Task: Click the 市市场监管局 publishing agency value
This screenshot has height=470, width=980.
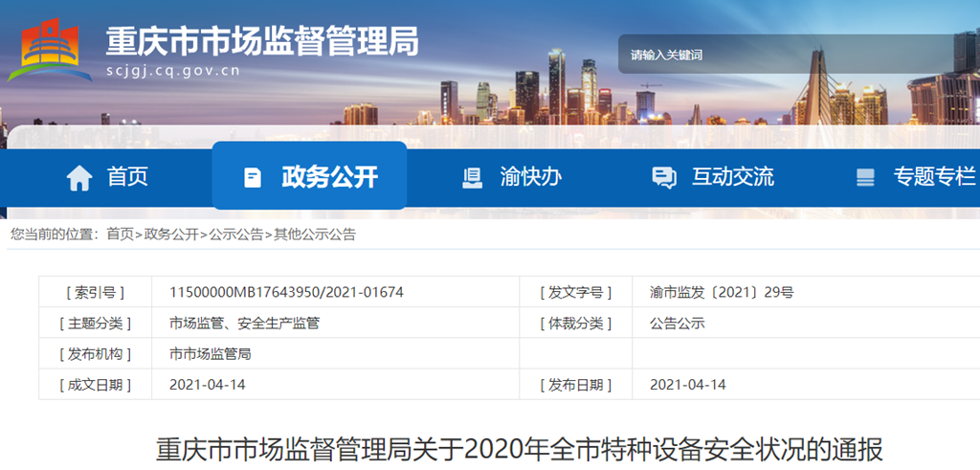Action: [210, 354]
